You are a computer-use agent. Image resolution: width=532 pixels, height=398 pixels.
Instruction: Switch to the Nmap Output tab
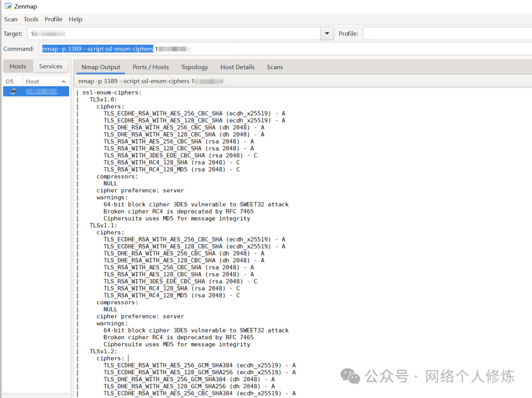click(x=101, y=67)
